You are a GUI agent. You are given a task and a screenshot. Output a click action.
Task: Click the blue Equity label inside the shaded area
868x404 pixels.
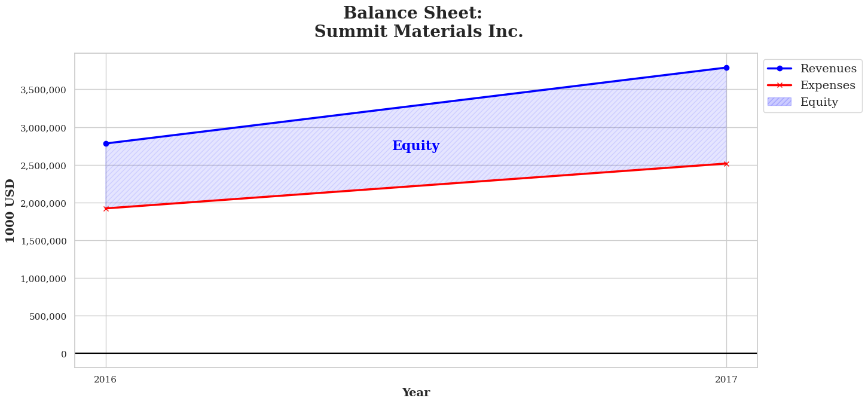tap(415, 146)
